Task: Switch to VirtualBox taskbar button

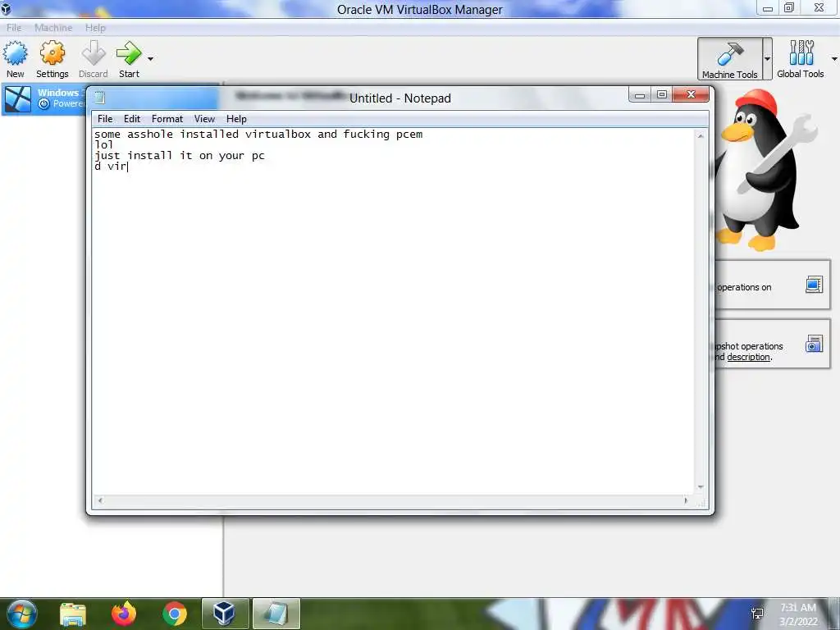Action: [225, 614]
